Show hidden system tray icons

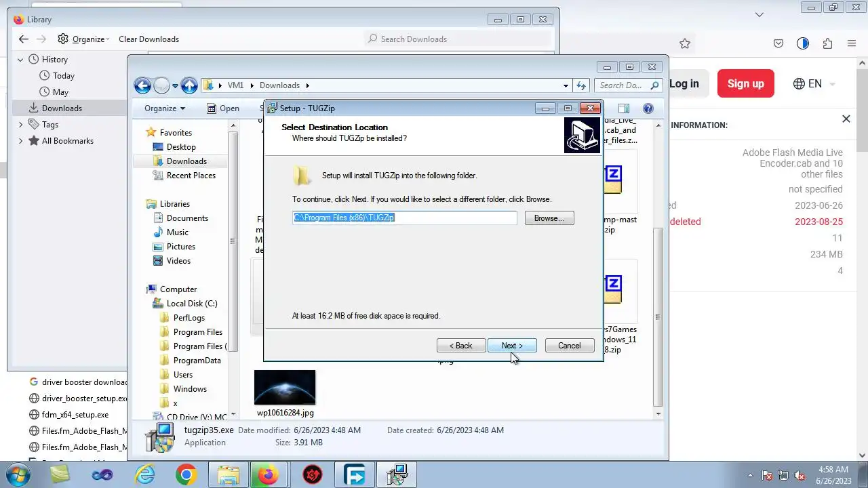pos(750,475)
